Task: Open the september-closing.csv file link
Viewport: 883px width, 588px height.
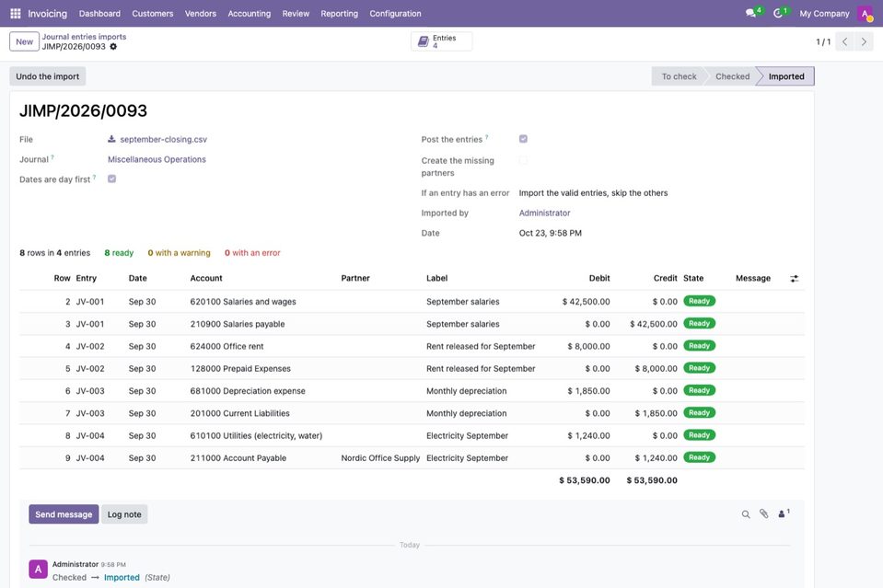Action: click(x=163, y=139)
